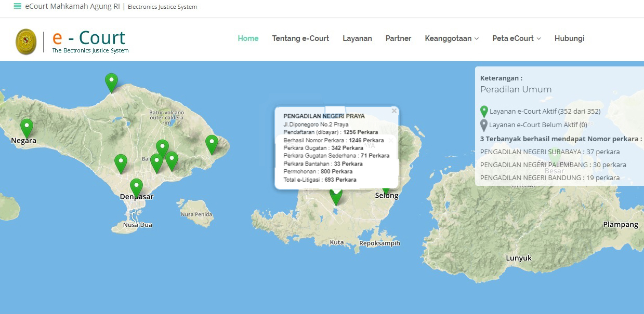This screenshot has height=314, width=644.
Task: Click the Plampang map label
Action: 621,225
